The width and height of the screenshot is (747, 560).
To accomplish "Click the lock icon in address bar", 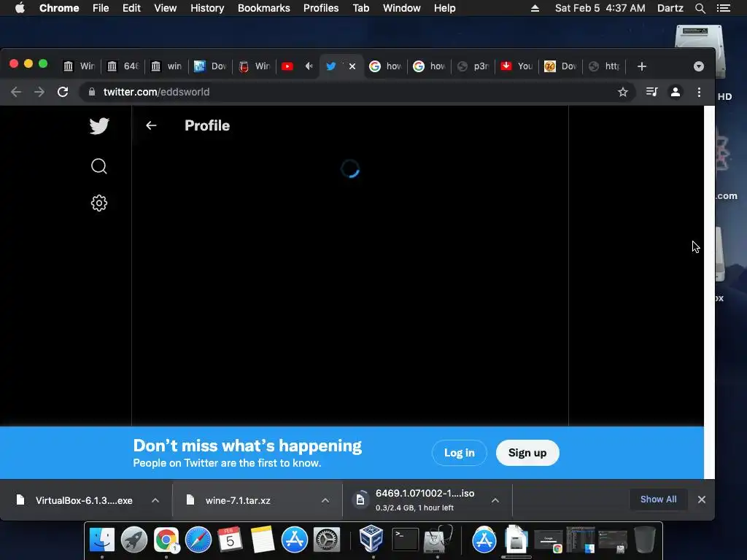I will (92, 92).
